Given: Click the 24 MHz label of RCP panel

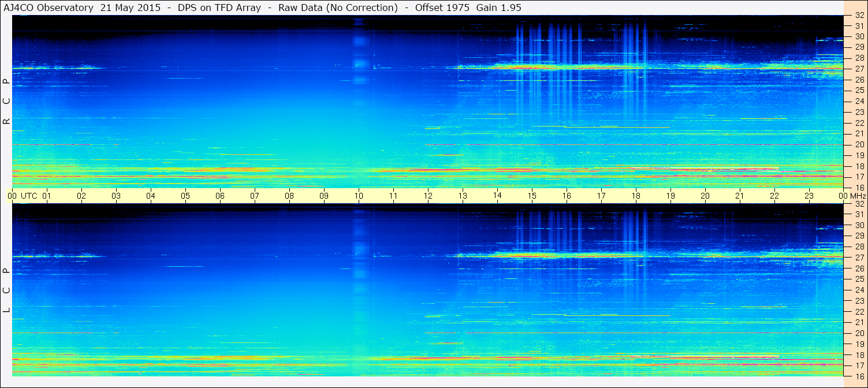Looking at the screenshot, I should (859, 101).
